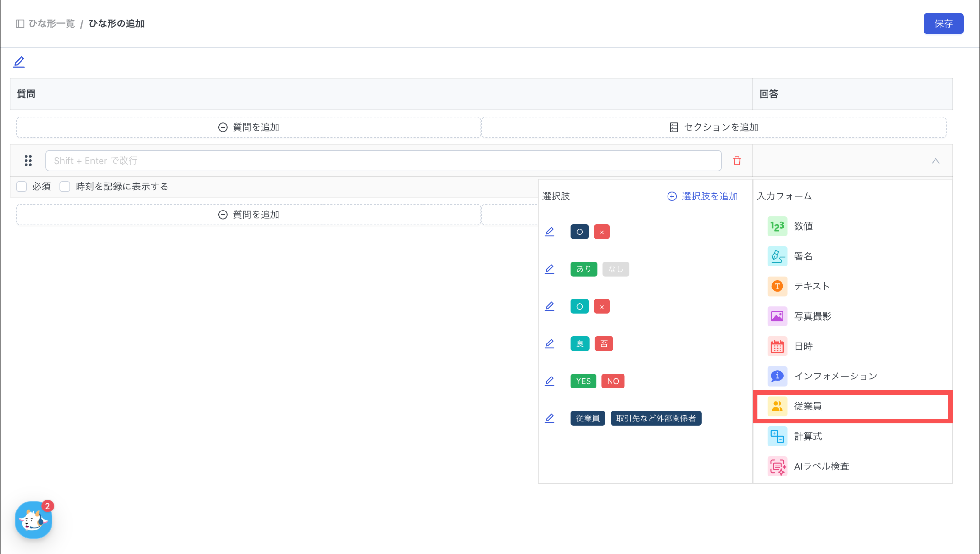Enable the 必須 required checkbox
Screen dimensions: 980x554
[x=22, y=187]
